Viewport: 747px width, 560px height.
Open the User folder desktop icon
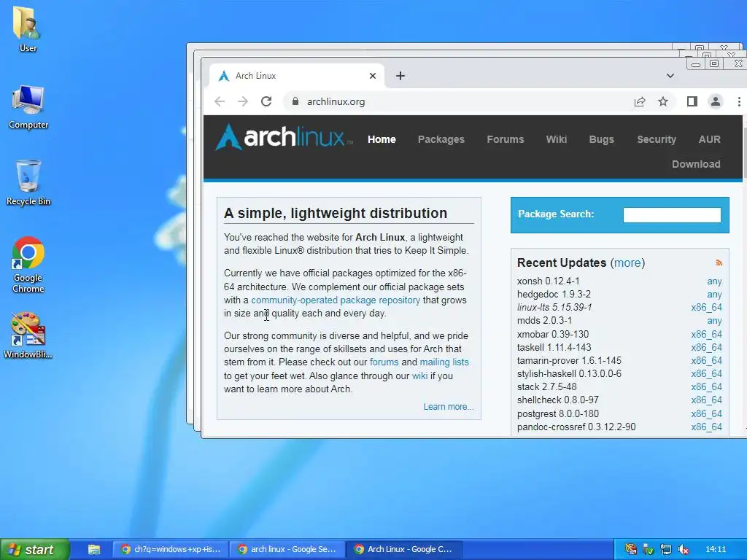28,28
